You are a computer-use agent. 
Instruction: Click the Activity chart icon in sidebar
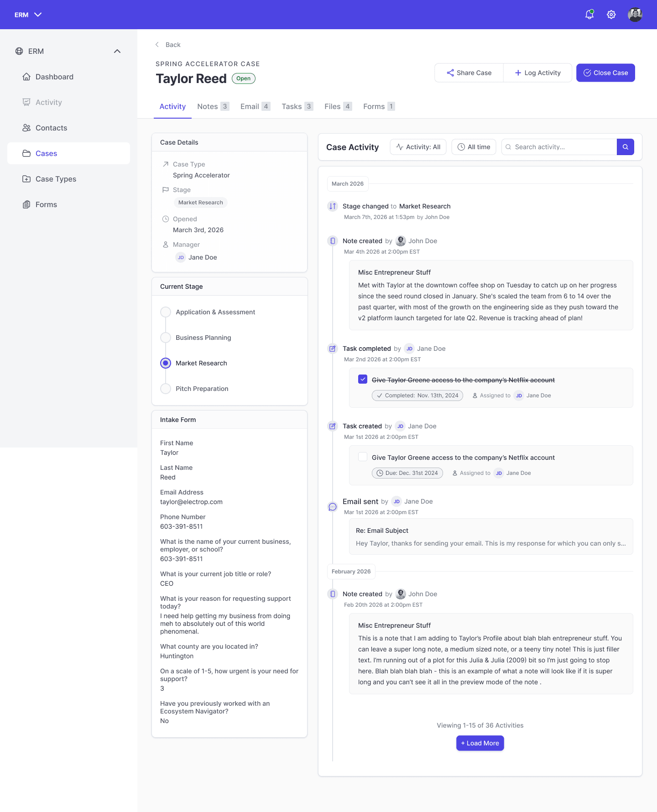[x=26, y=102]
